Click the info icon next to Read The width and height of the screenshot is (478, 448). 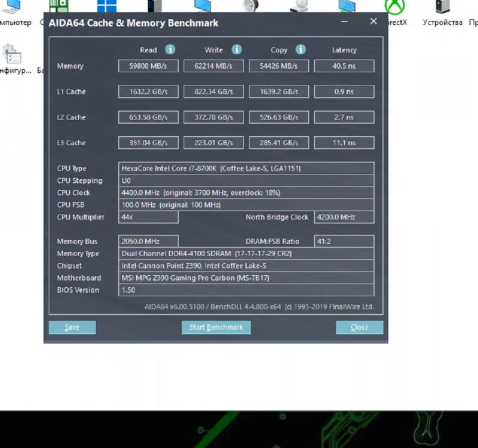tap(170, 50)
